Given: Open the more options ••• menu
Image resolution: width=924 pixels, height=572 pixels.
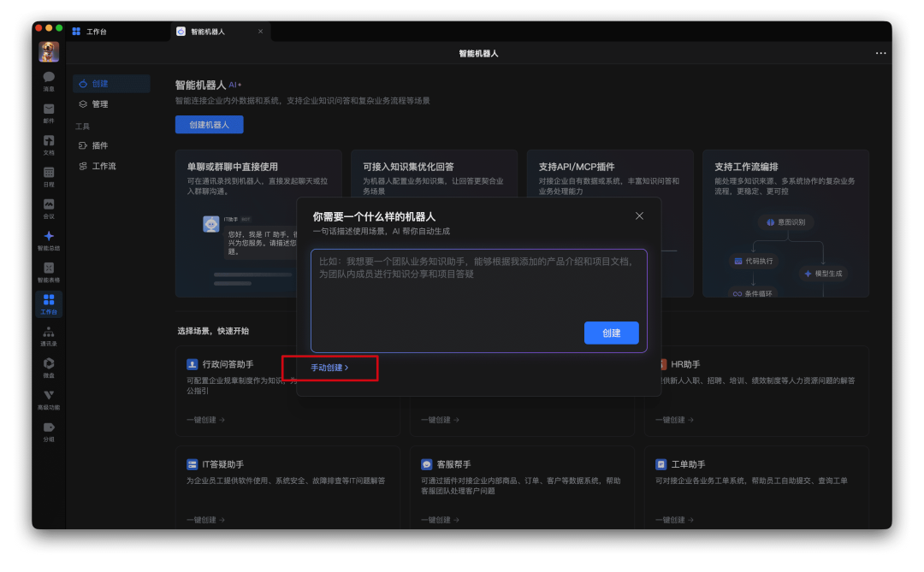Looking at the screenshot, I should click(880, 53).
